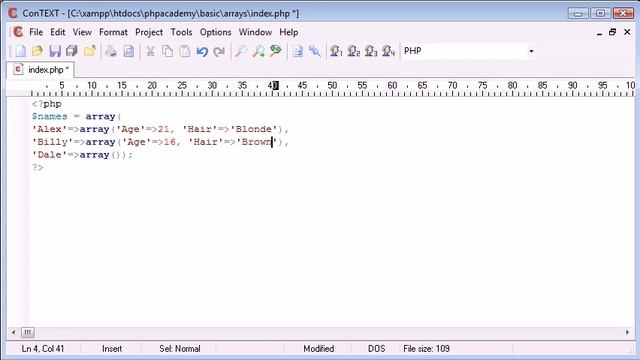Close the file with the folder-arrow icon
This screenshot has width=640, height=360.
(x=90, y=51)
